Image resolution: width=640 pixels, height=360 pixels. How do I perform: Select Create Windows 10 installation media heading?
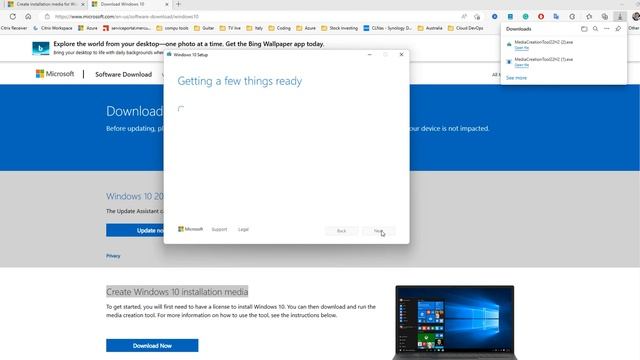pyautogui.click(x=177, y=292)
